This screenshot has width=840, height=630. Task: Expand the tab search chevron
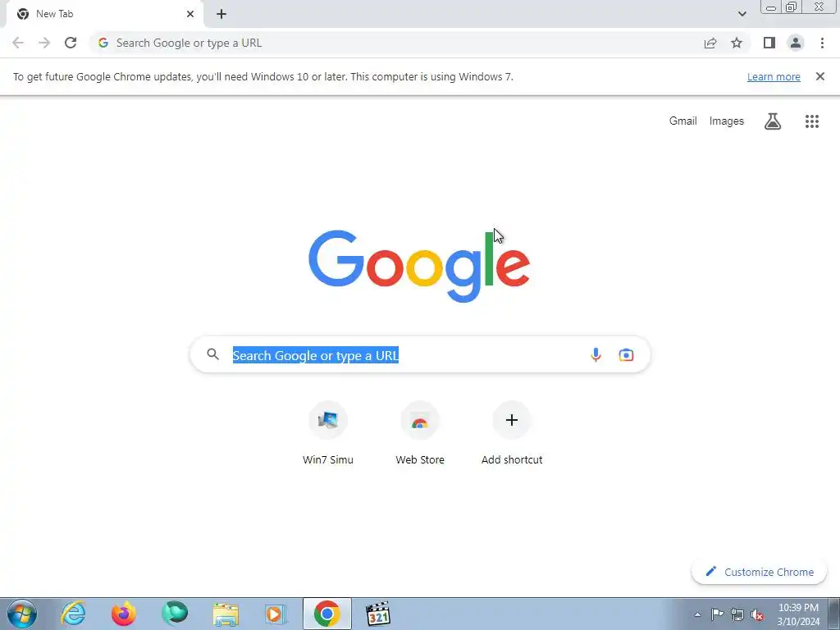point(742,14)
